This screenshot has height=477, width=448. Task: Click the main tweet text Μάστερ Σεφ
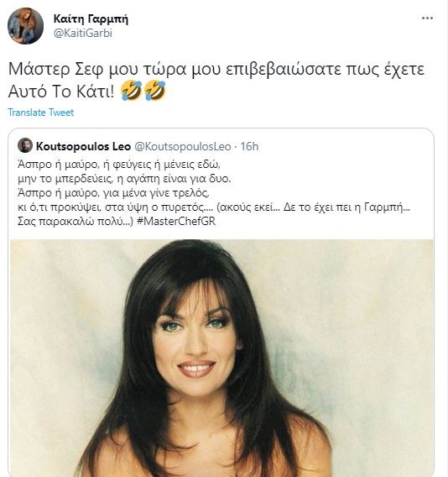click(216, 80)
